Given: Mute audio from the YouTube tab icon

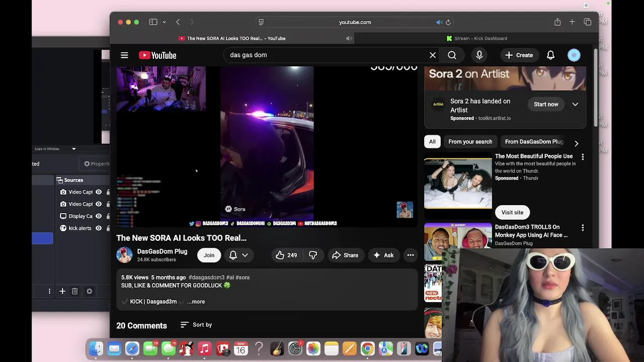Looking at the screenshot, I should point(349,38).
